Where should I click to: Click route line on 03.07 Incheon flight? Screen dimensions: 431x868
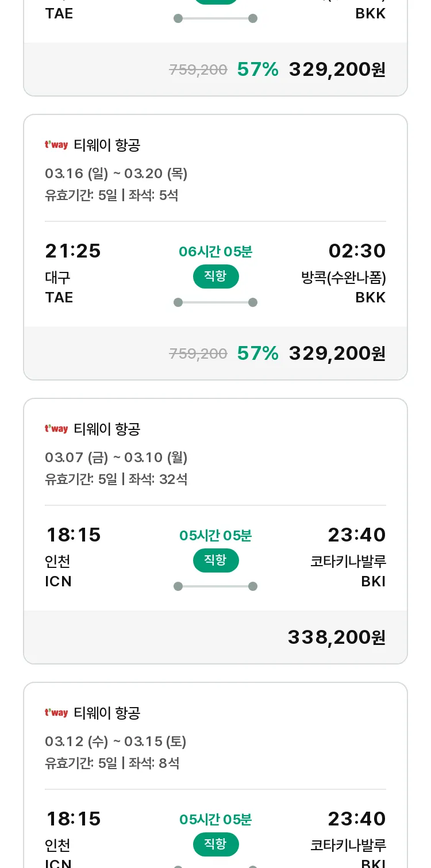point(215,586)
